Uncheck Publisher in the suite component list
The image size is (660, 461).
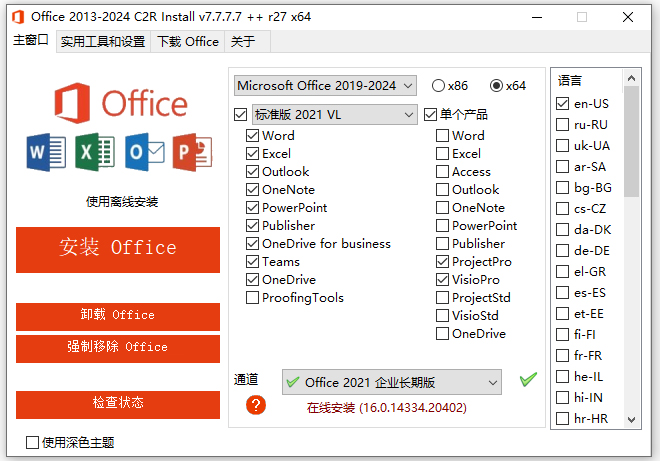click(253, 226)
